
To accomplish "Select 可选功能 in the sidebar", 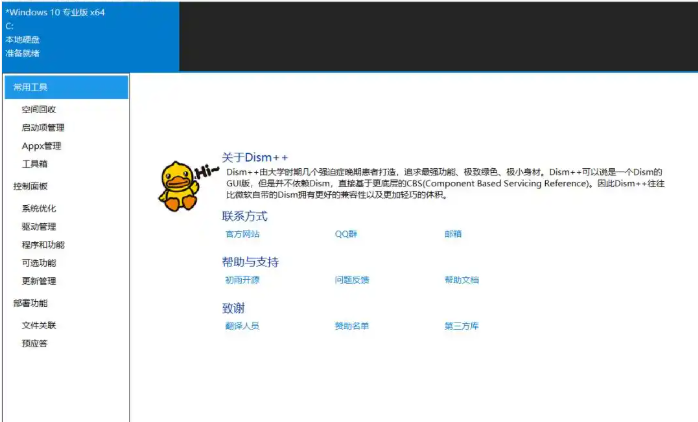I will click(x=39, y=263).
